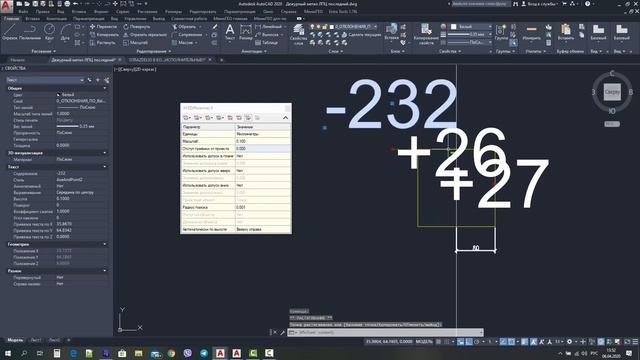Switch to the Лист1 layout tab
The width and height of the screenshot is (640, 360).
point(36,340)
